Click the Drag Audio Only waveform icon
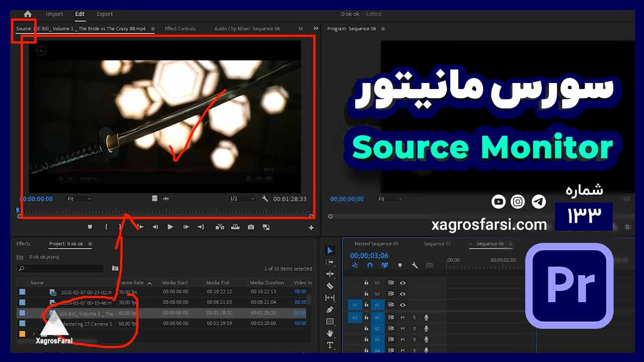Image resolution: width=644 pixels, height=362 pixels. [x=166, y=199]
